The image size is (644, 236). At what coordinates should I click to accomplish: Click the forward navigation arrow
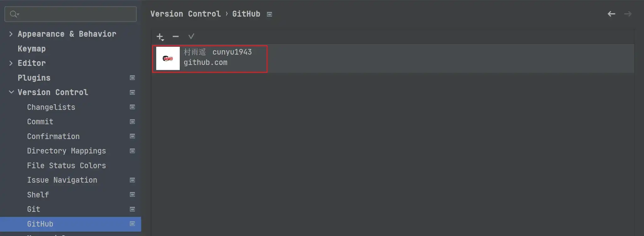click(628, 14)
